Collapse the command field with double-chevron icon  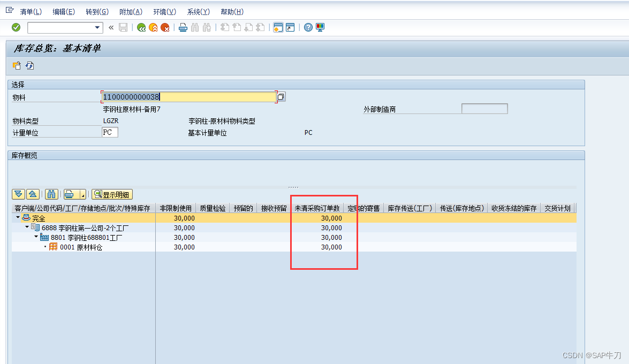pos(111,27)
